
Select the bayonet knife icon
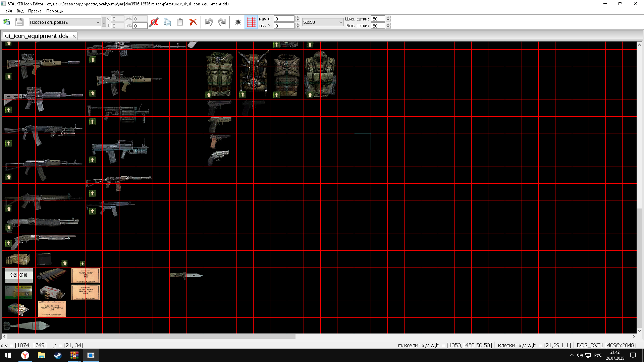186,275
